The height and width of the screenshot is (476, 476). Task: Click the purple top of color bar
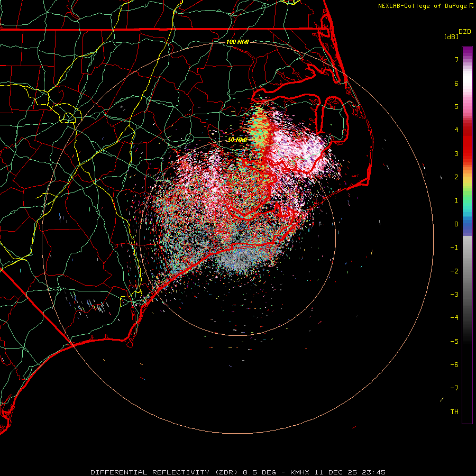pyautogui.click(x=467, y=52)
